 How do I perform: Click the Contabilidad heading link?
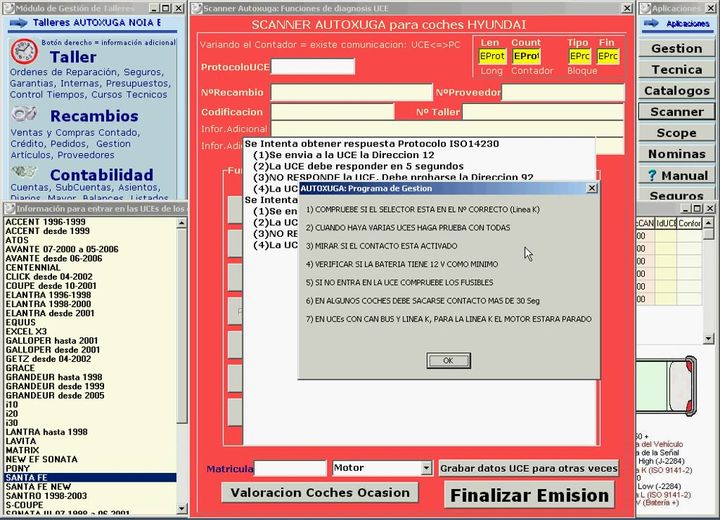click(x=102, y=175)
